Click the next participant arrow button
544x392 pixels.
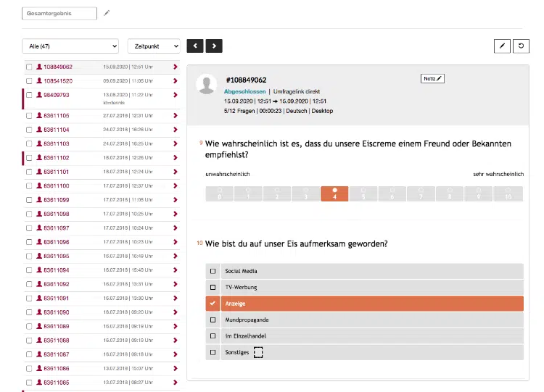pos(214,46)
